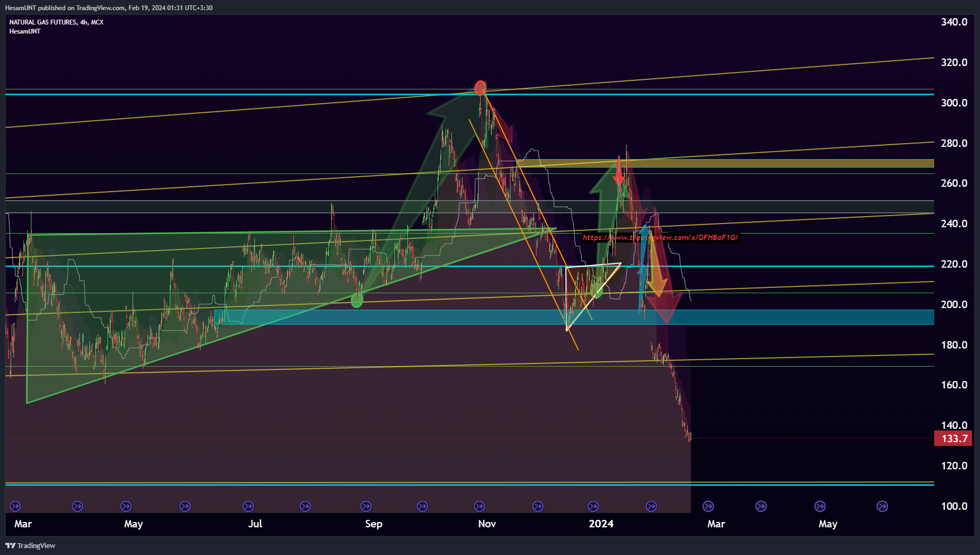The width and height of the screenshot is (980, 555).
Task: Click the Jul time axis label
Action: click(x=255, y=524)
